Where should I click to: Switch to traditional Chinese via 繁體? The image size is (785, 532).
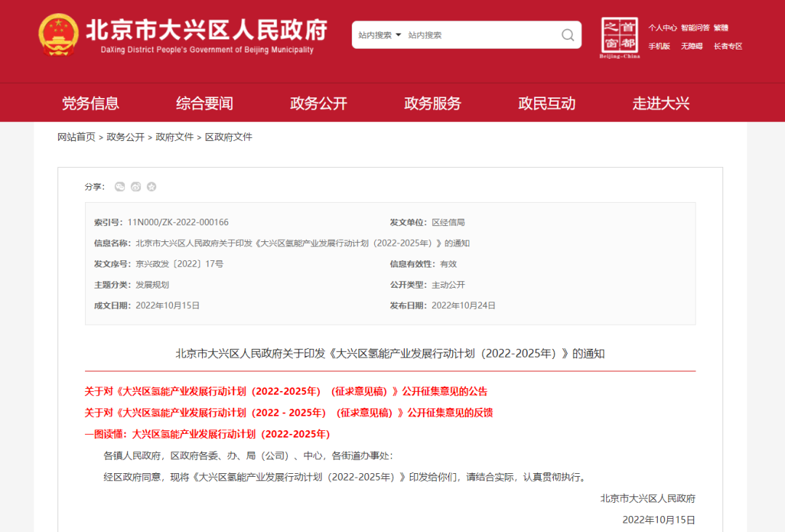tap(721, 28)
